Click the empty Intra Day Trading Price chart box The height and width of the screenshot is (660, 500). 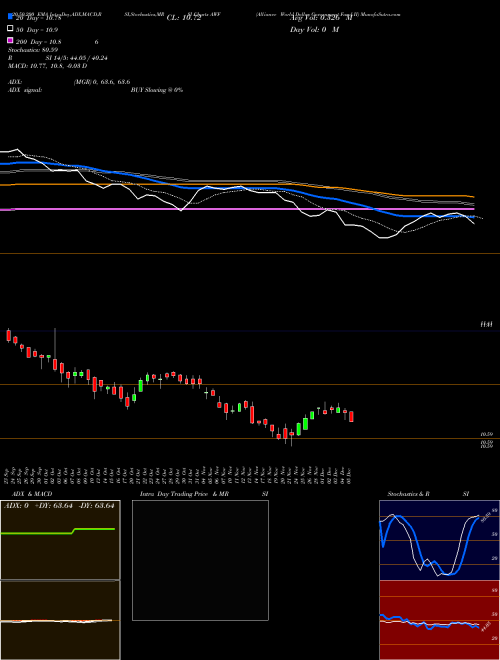(x=200, y=560)
